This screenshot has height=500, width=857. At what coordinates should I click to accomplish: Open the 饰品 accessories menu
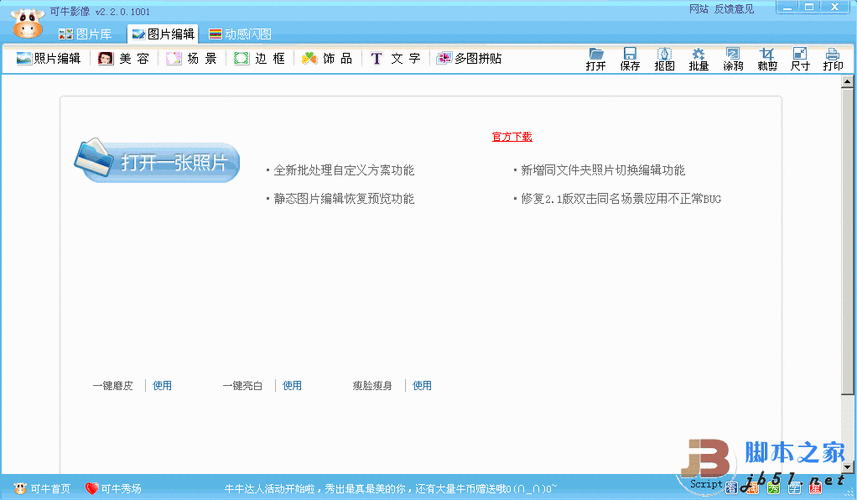tap(327, 58)
